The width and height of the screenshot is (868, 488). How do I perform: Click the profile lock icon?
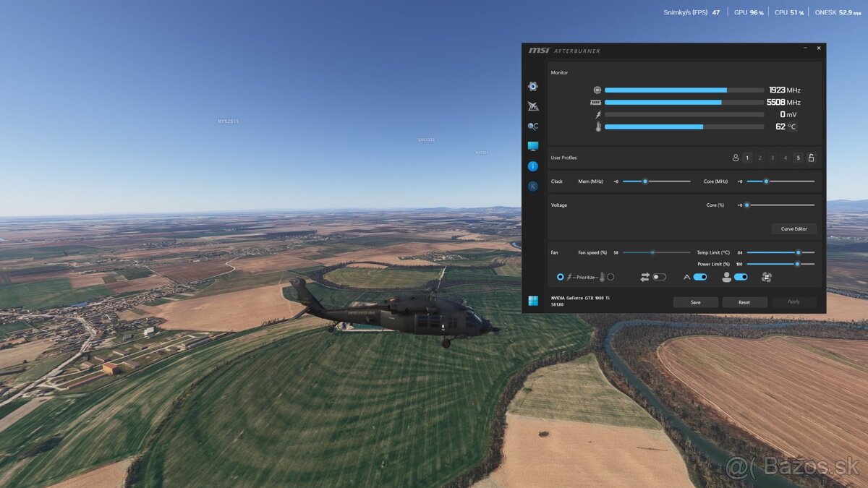coord(811,158)
